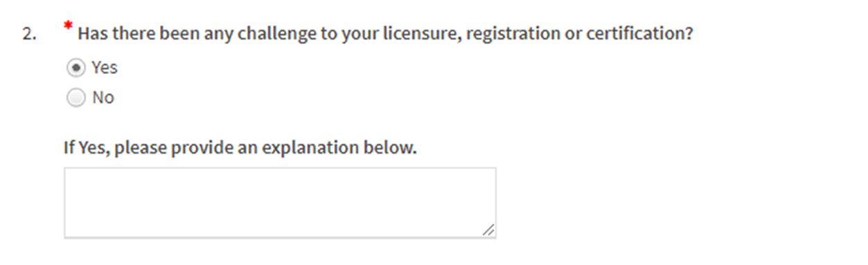The image size is (868, 265).
Task: Click the text area resize grip icon
Action: pos(488,230)
